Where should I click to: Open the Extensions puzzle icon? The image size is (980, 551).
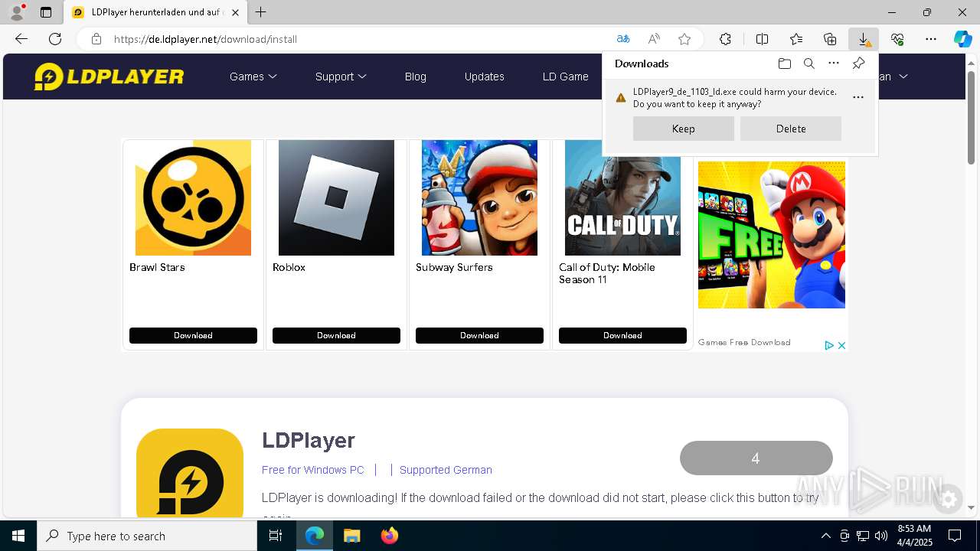click(x=725, y=39)
